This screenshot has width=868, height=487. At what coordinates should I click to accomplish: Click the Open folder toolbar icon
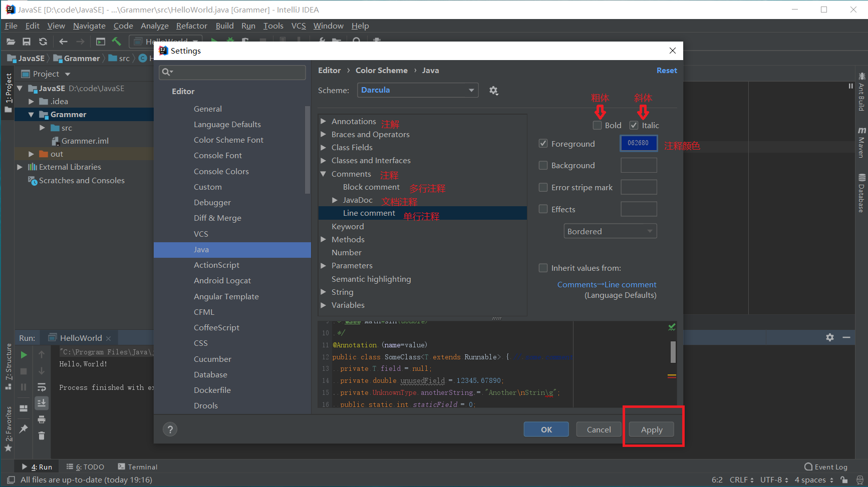11,42
